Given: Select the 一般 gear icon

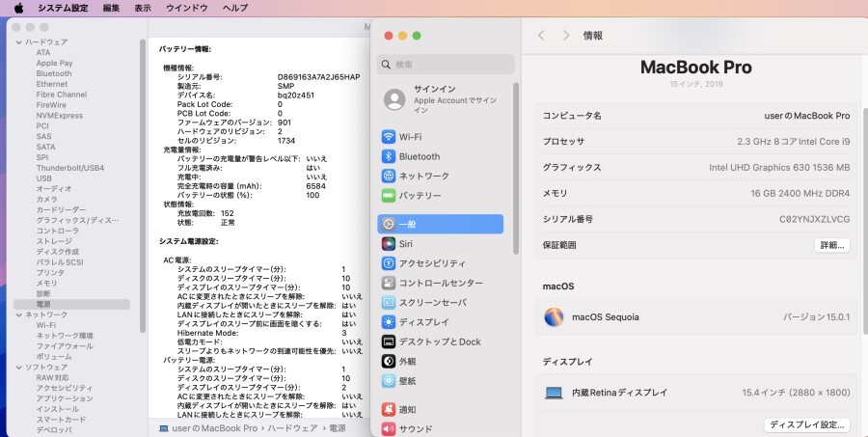Looking at the screenshot, I should coord(389,225).
